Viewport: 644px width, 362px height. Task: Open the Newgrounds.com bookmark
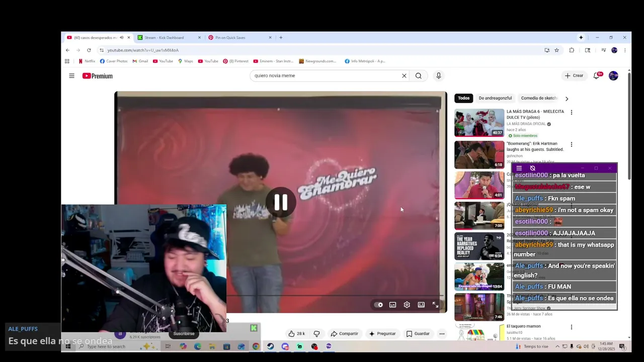[x=317, y=61]
